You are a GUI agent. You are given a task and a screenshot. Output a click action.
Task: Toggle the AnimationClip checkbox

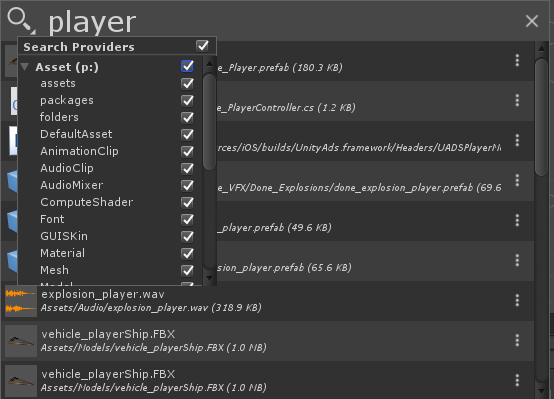pyautogui.click(x=187, y=152)
